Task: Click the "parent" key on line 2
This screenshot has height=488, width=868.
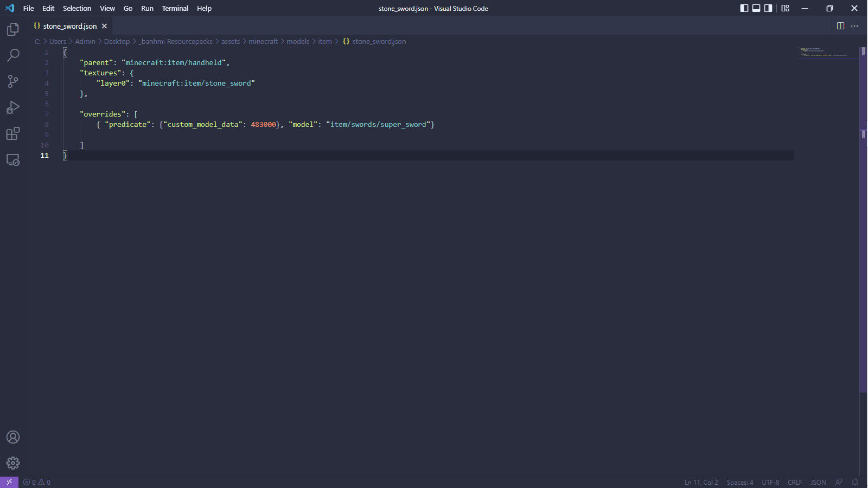Action: 97,63
